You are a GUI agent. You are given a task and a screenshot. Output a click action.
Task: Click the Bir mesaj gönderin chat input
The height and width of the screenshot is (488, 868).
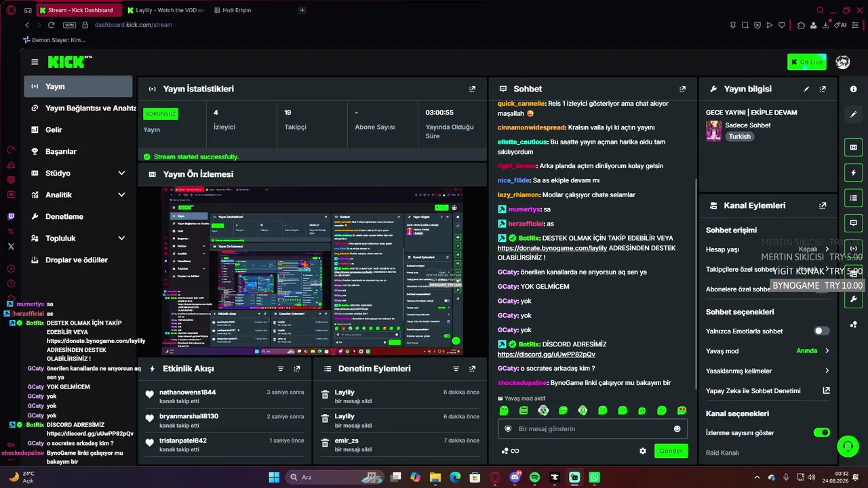593,429
